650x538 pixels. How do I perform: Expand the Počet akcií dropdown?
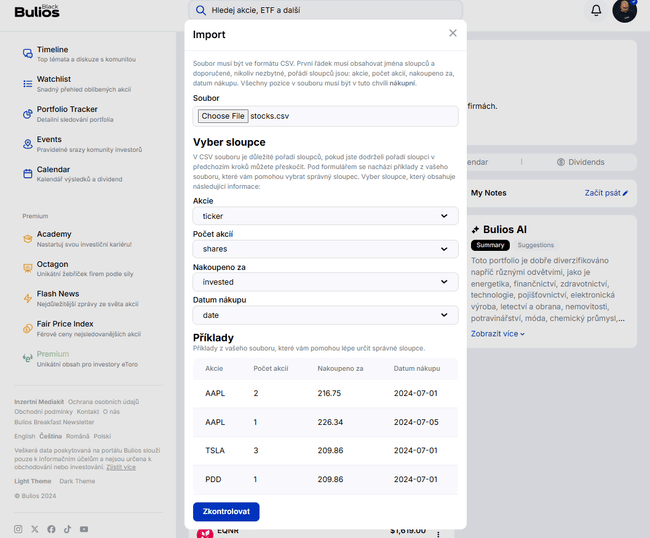(x=325, y=249)
